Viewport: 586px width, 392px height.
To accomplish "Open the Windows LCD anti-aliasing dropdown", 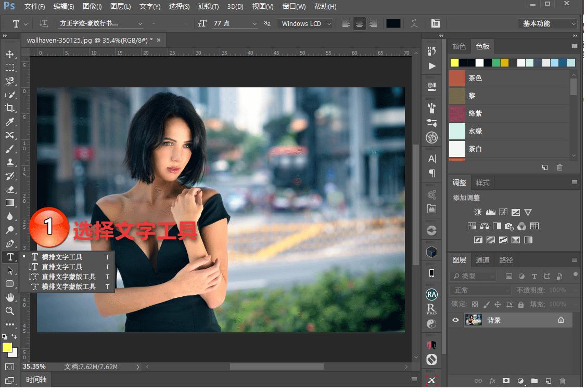I will pos(304,23).
